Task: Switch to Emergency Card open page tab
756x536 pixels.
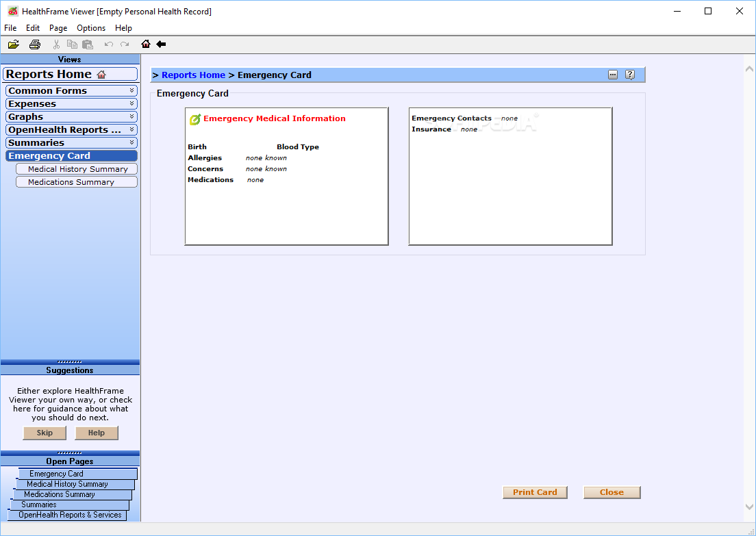Action: (77, 474)
